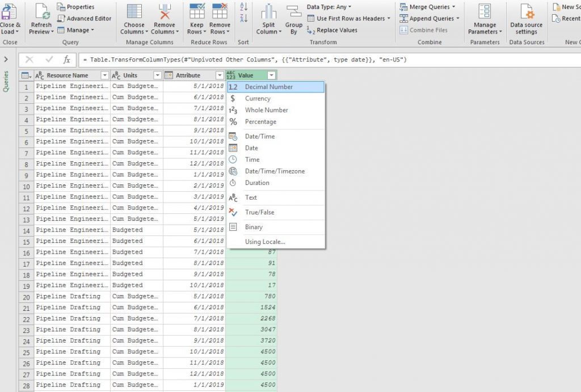Click inside the formula bar
Image resolution: width=581 pixels, height=392 pixels.
[227, 59]
